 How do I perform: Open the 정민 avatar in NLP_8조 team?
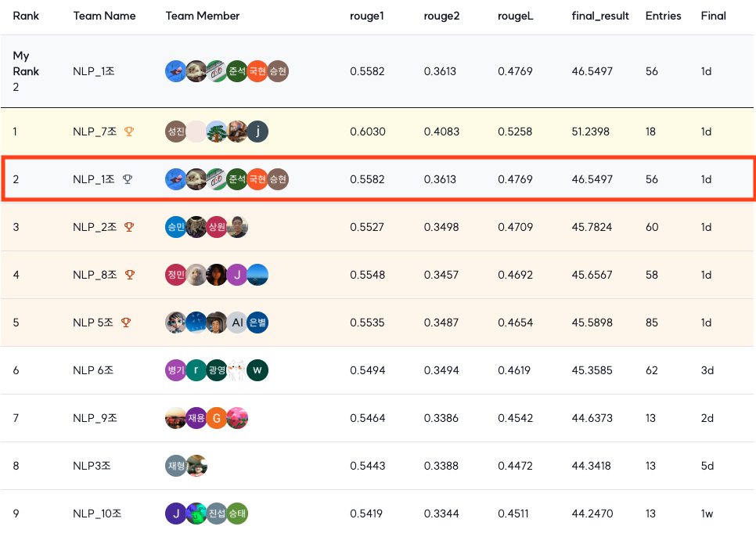175,274
